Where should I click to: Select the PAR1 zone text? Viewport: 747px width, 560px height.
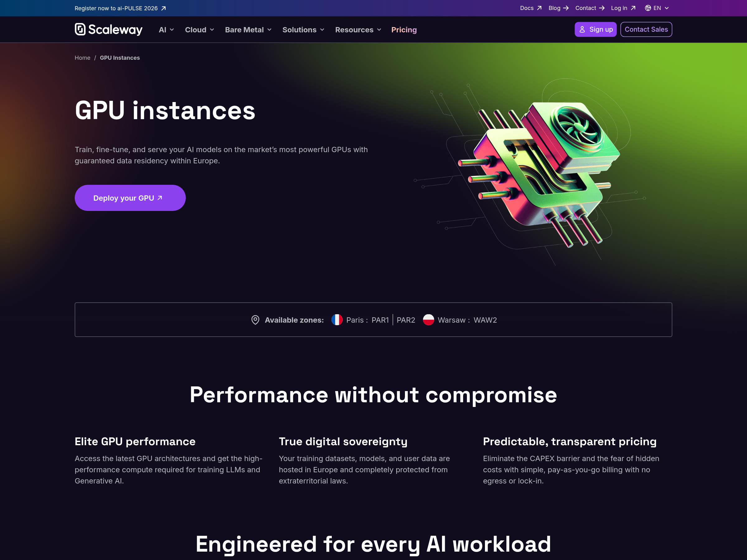pyautogui.click(x=380, y=320)
